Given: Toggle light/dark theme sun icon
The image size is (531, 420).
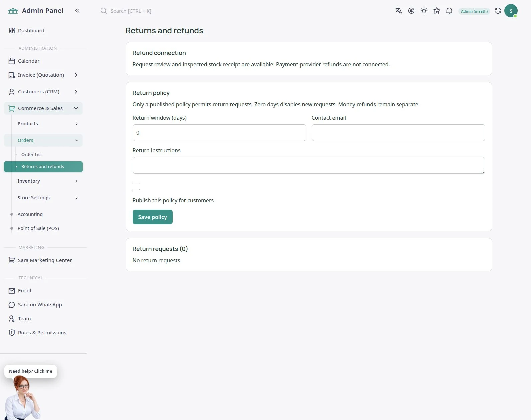Looking at the screenshot, I should point(424,11).
